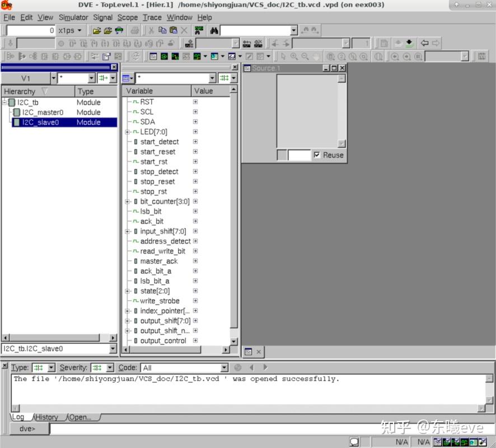The image size is (496, 448).
Task: Click the teal List window icon
Action: click(214, 57)
